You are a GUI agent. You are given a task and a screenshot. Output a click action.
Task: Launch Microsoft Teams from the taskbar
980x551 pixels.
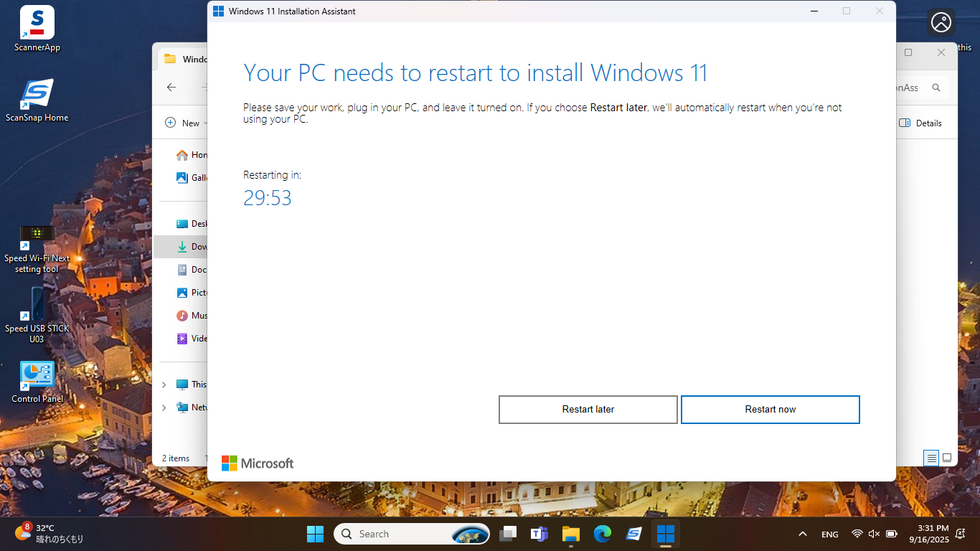coord(540,534)
